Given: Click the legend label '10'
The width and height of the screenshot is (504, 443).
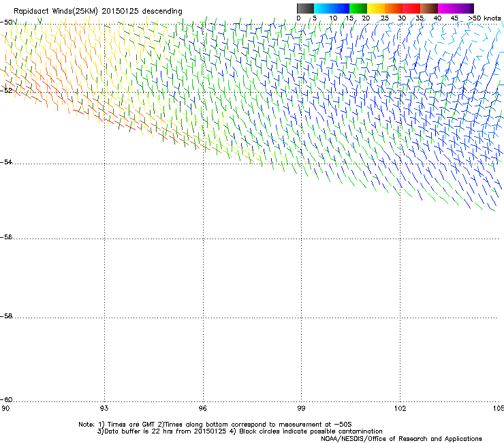Looking at the screenshot, I should point(333,18).
